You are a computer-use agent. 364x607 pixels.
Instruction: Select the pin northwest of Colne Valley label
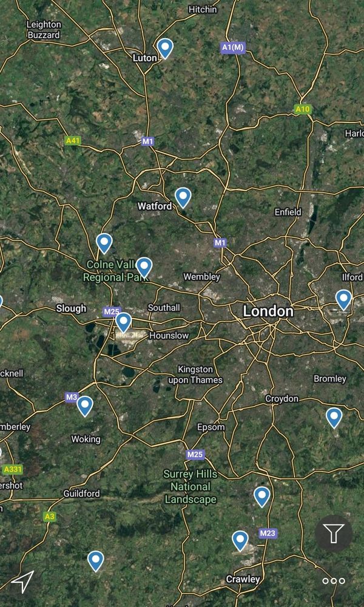pos(104,243)
